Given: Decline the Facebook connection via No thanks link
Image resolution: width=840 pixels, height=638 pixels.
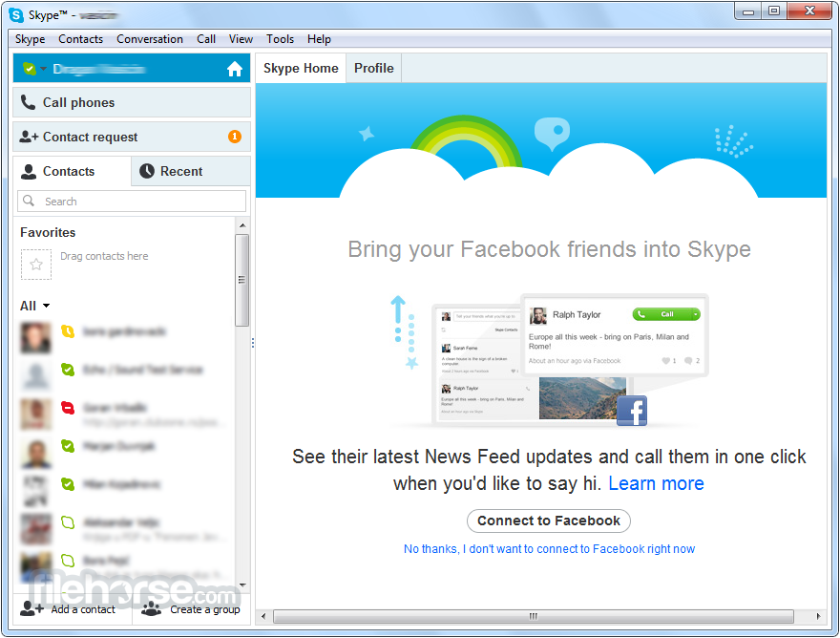Looking at the screenshot, I should coord(549,549).
